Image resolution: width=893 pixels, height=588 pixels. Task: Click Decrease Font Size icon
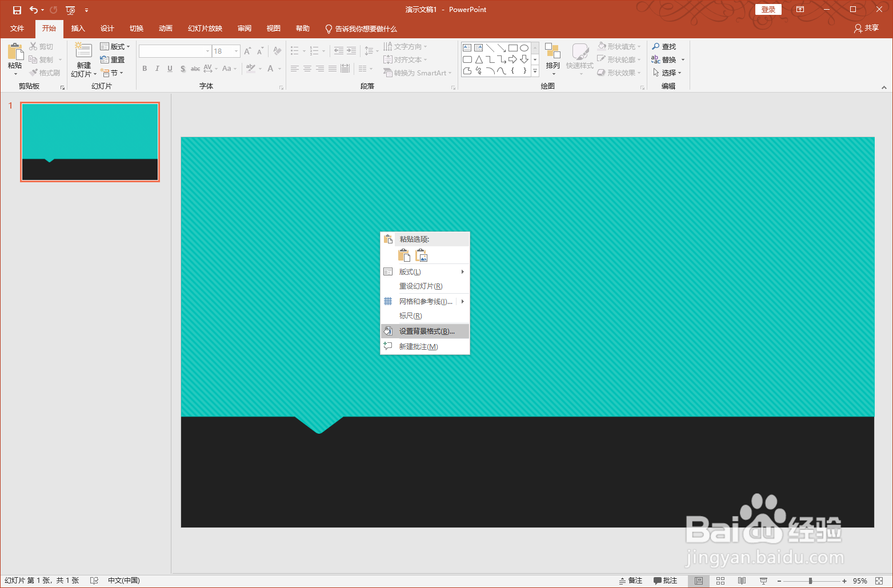[260, 51]
